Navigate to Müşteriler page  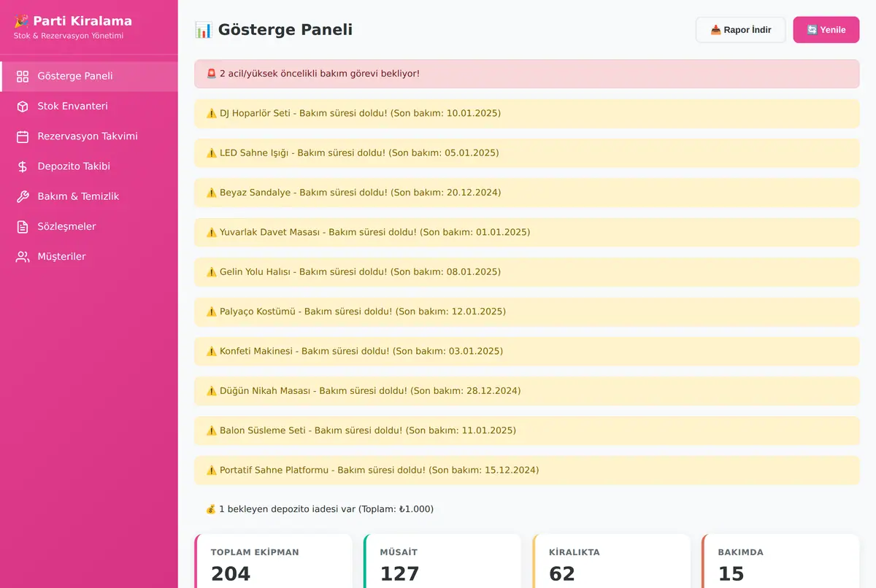coord(89,257)
